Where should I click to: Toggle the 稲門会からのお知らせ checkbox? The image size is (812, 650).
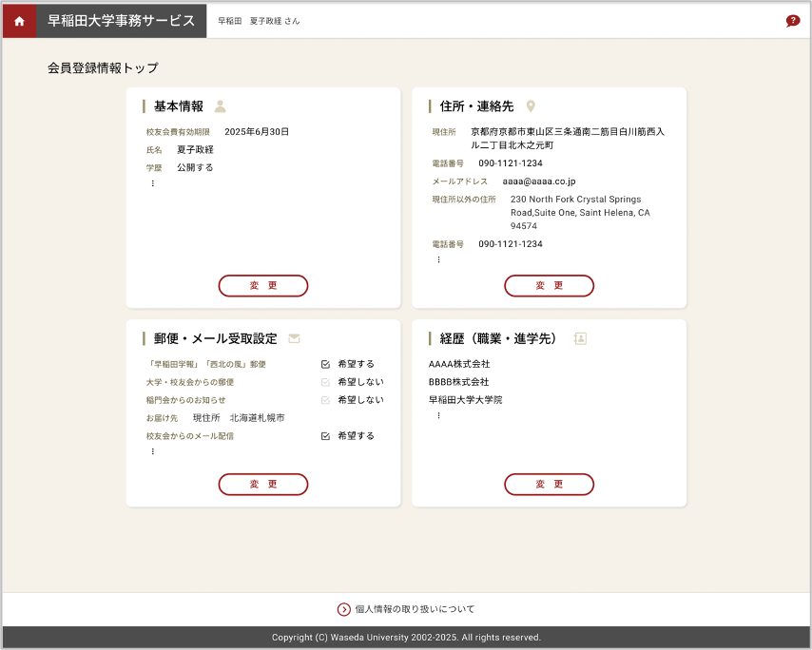[325, 400]
